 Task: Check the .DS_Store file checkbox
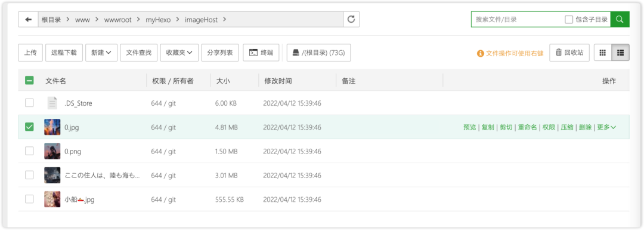(x=29, y=103)
